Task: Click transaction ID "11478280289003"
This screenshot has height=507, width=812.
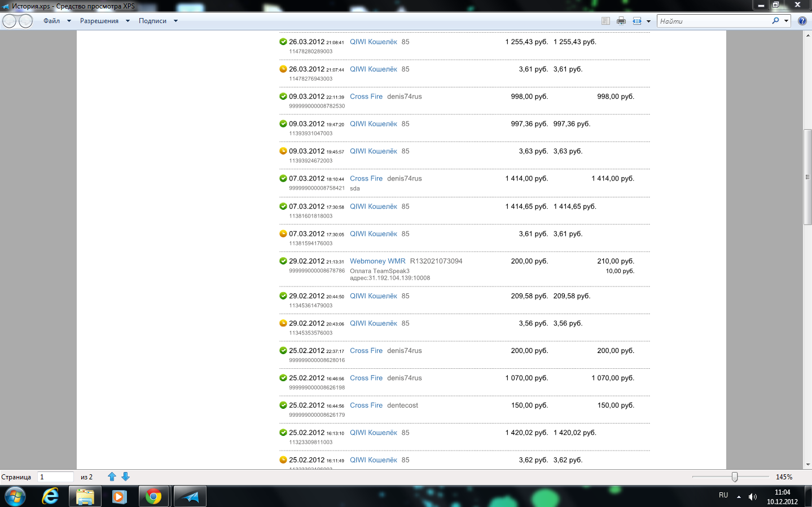Action: coord(311,51)
